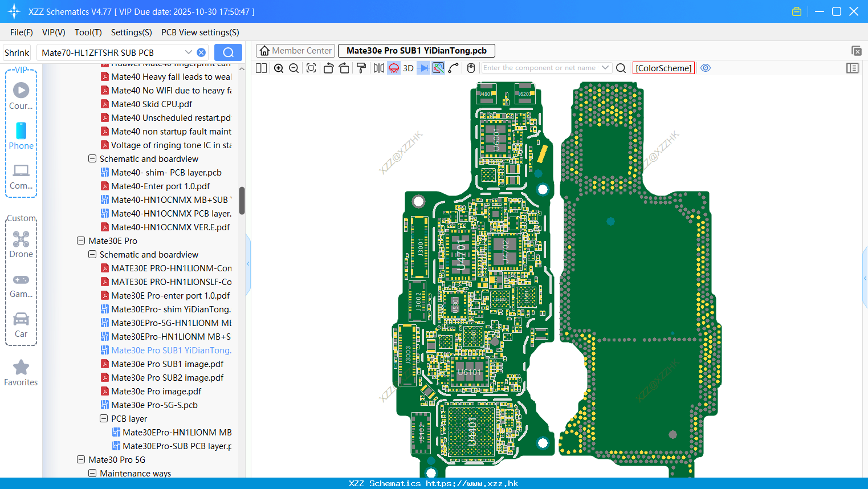Toggle the split view icon in PCB toolbar
The image size is (868, 489).
(261, 68)
